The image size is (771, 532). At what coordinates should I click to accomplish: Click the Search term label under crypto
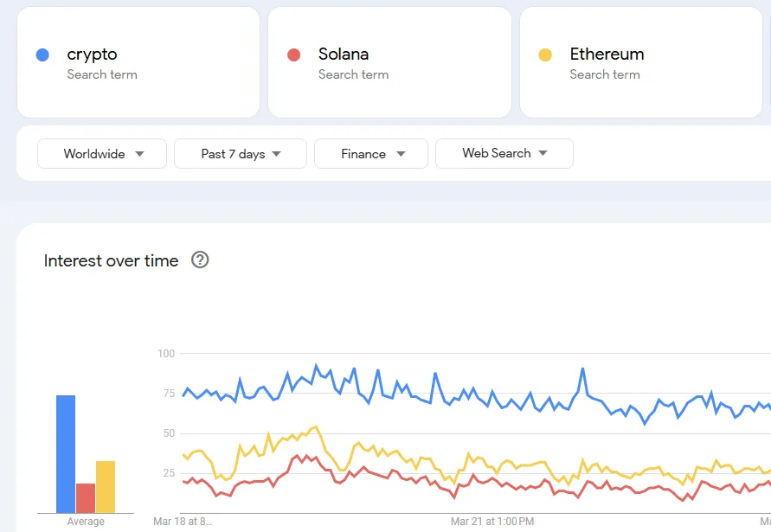(x=102, y=74)
